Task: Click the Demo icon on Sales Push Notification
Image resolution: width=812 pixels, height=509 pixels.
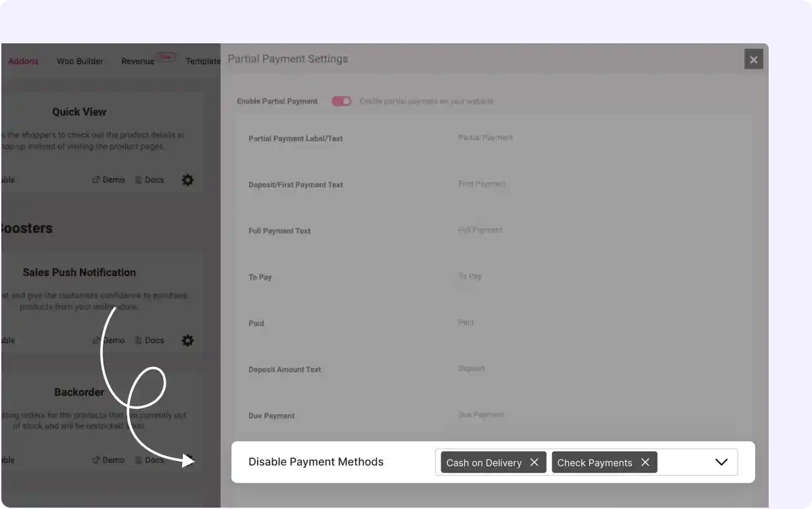Action: 108,340
